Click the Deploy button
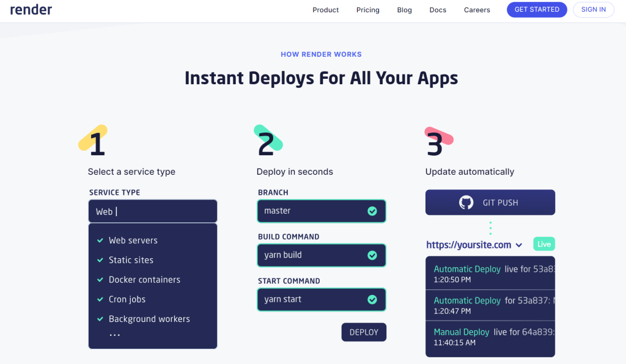 (x=364, y=332)
